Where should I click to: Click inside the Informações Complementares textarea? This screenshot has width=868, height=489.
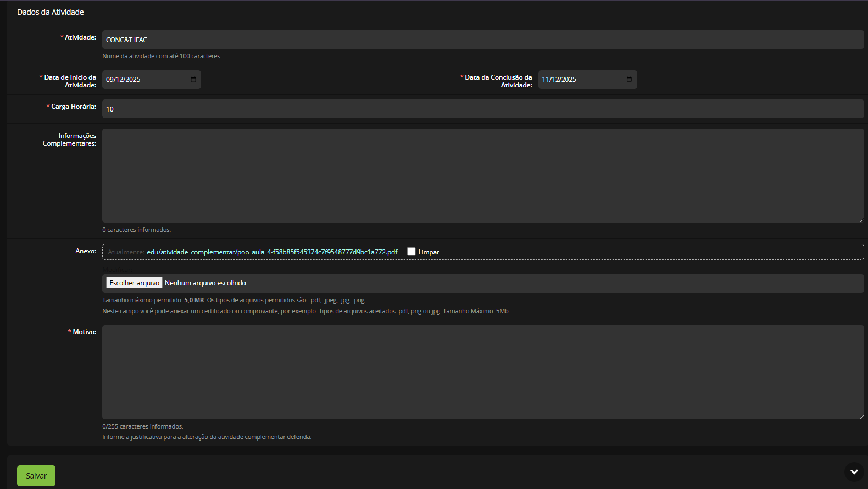(482, 175)
